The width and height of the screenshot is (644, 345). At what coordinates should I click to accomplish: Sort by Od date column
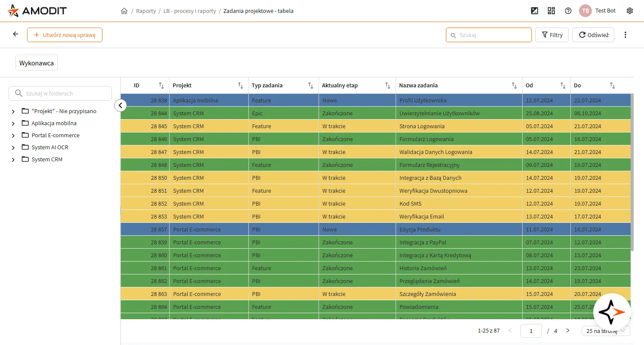pos(563,86)
